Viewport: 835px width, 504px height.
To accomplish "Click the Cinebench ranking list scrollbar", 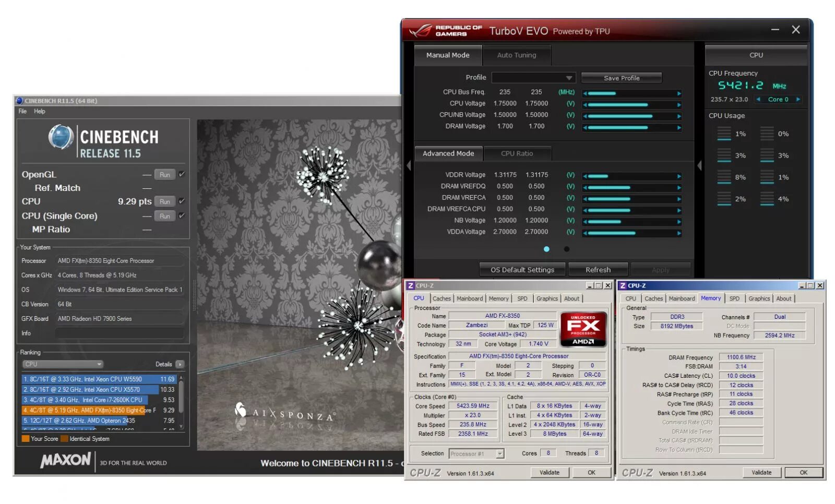I will click(181, 402).
